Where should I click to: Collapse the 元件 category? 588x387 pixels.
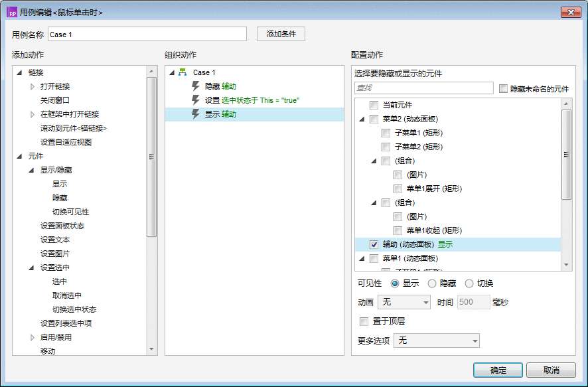tap(19, 157)
